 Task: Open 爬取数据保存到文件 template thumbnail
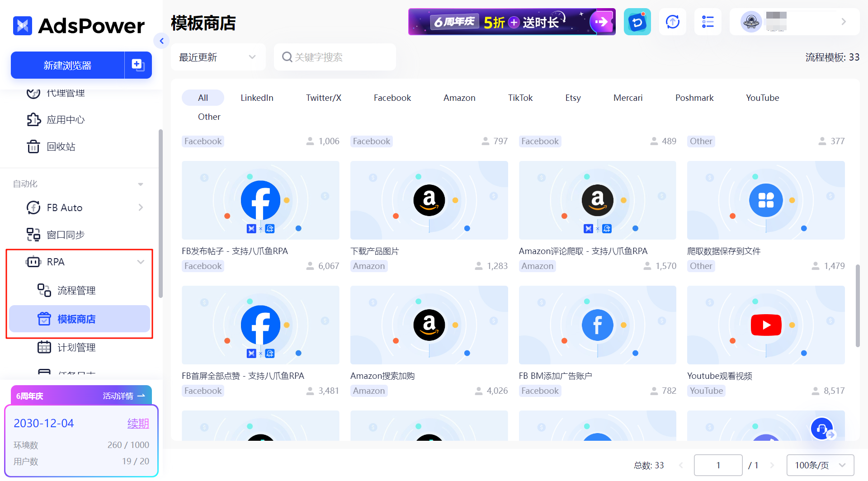pyautogui.click(x=766, y=200)
